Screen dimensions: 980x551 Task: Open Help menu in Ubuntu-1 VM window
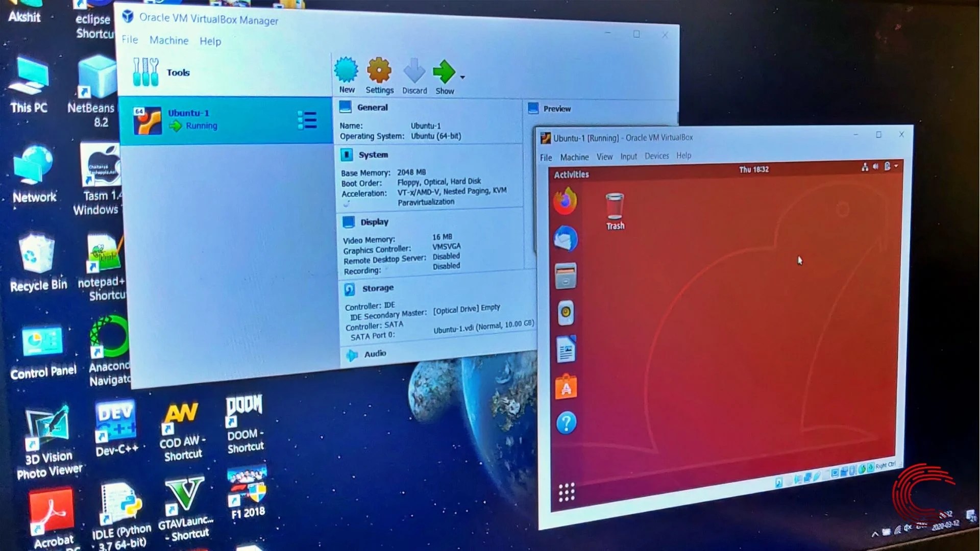tap(683, 155)
